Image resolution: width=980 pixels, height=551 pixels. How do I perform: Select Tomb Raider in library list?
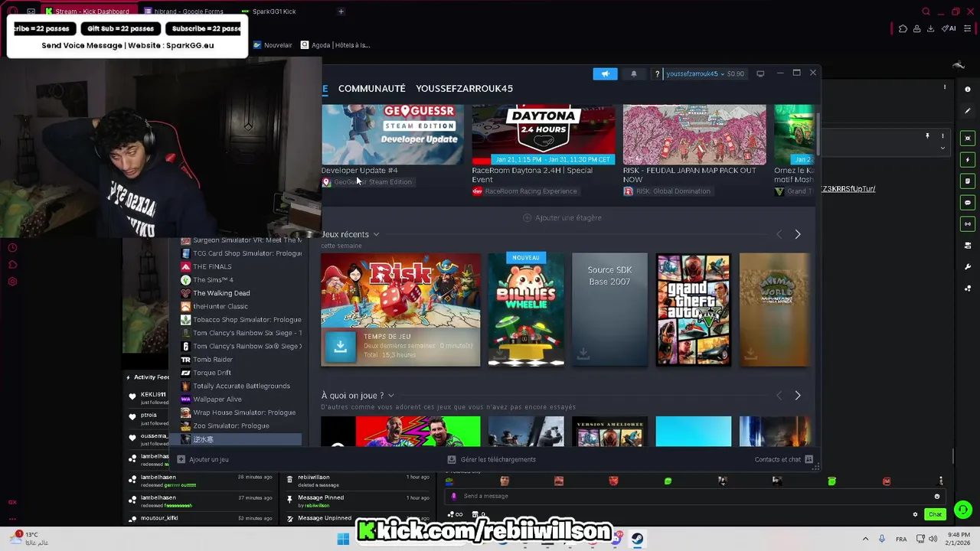click(x=240, y=360)
